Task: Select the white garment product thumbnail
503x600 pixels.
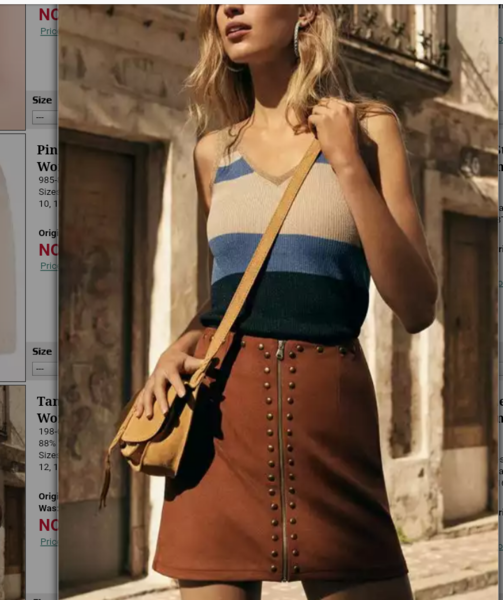Action: click(13, 257)
